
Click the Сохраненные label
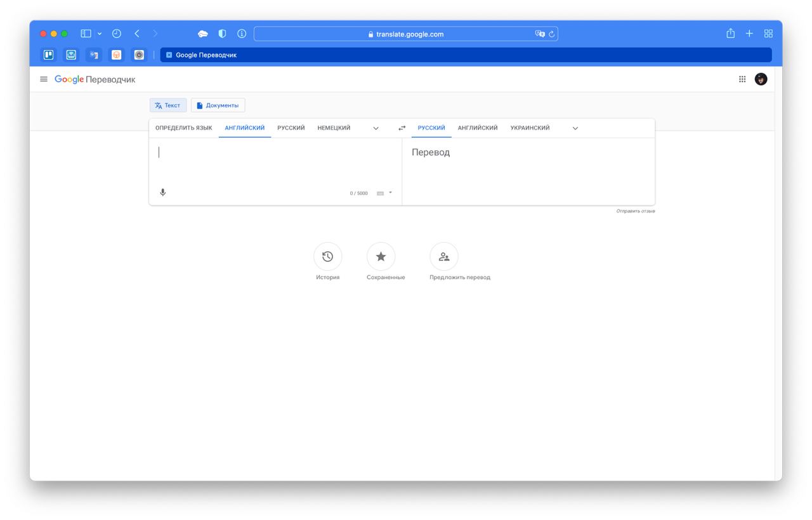tap(386, 277)
